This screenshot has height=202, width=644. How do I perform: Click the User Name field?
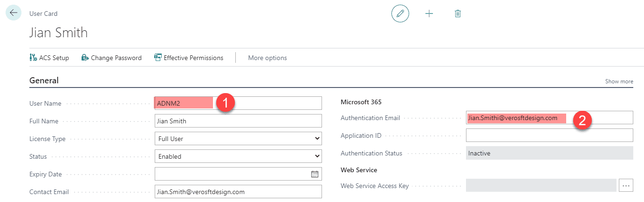click(x=238, y=103)
